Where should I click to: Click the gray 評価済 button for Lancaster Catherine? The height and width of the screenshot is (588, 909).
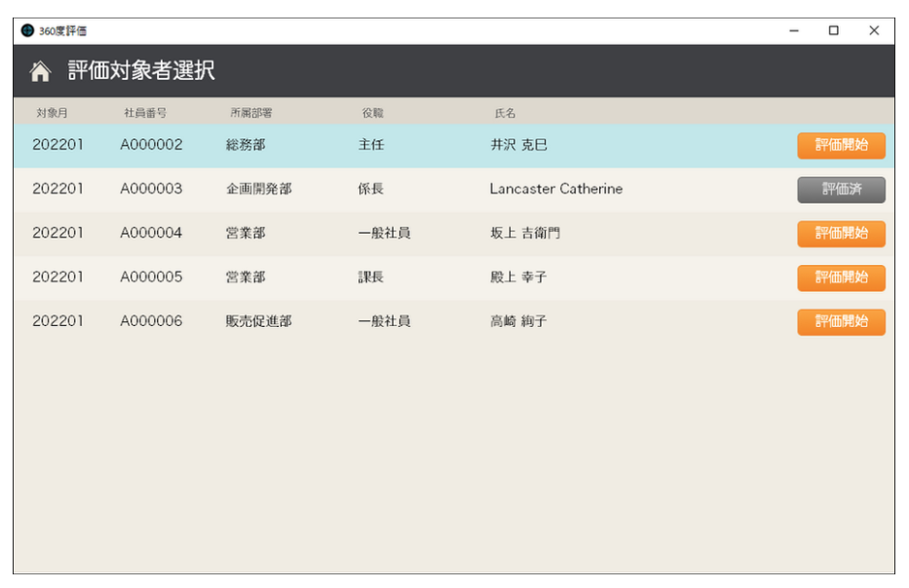[x=841, y=190]
